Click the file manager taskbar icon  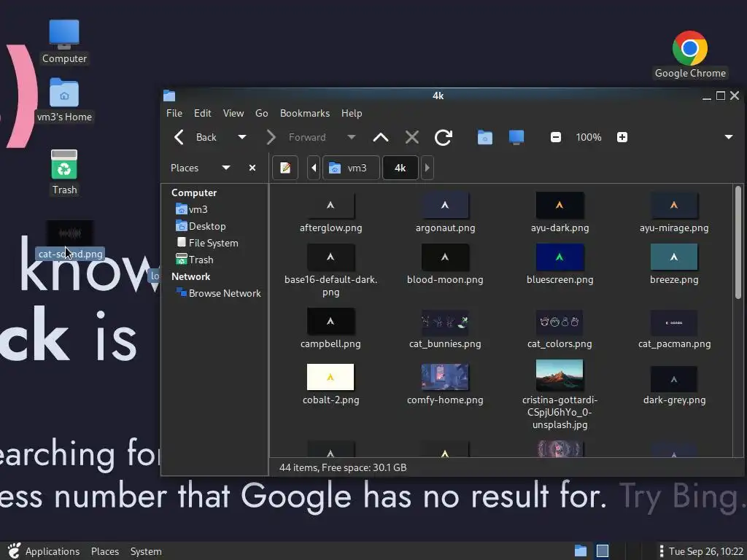tap(581, 551)
